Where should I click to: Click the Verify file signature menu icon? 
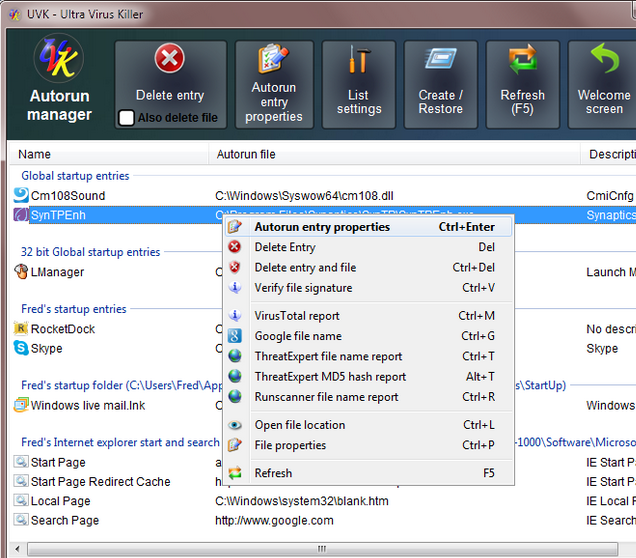(x=235, y=287)
